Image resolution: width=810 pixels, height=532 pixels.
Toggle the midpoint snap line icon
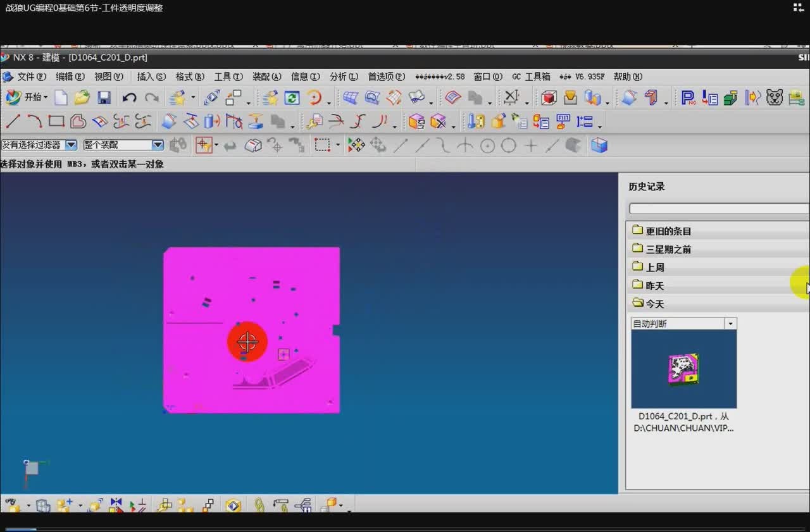coord(421,145)
